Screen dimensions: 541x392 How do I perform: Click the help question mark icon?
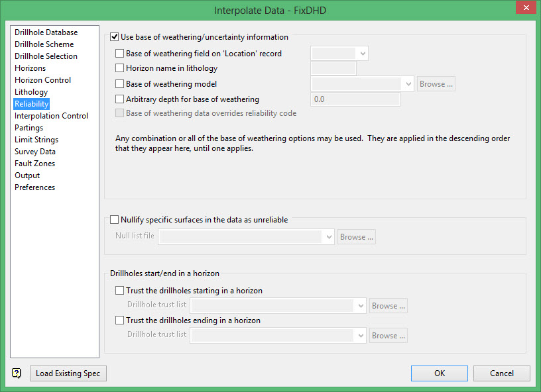pos(17,373)
